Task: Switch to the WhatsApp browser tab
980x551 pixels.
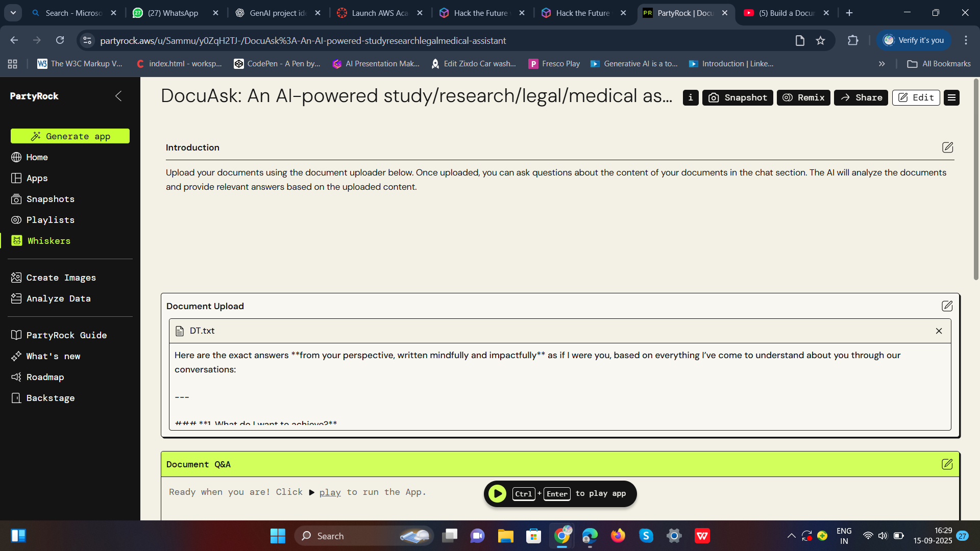Action: pos(173,13)
